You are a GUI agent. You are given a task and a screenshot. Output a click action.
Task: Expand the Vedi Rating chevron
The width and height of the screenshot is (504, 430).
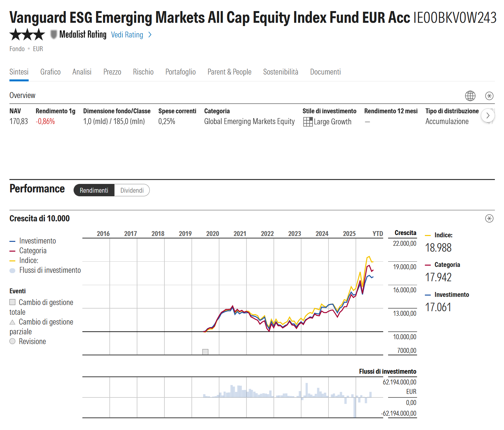[150, 35]
